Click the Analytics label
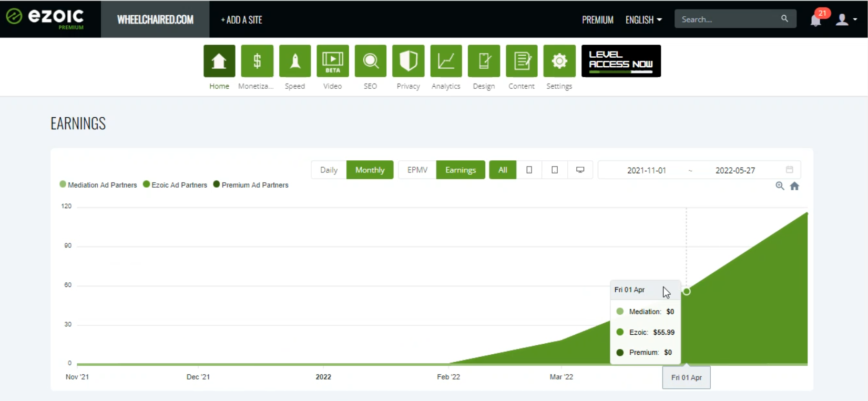 tap(446, 86)
